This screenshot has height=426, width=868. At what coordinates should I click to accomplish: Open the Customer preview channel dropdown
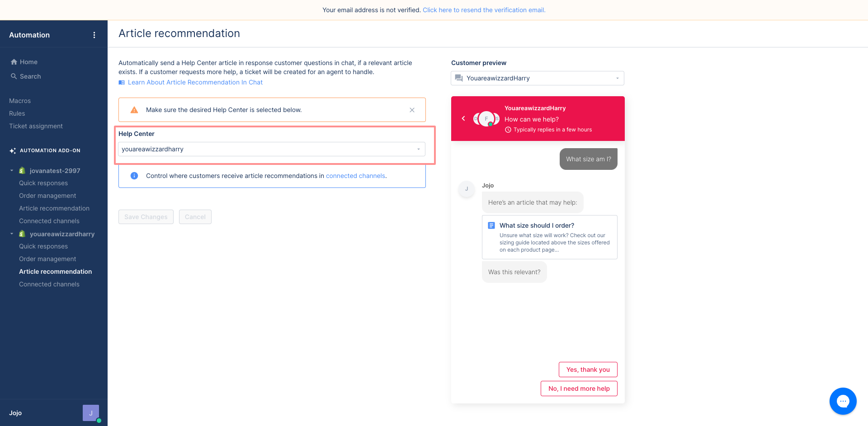[538, 78]
